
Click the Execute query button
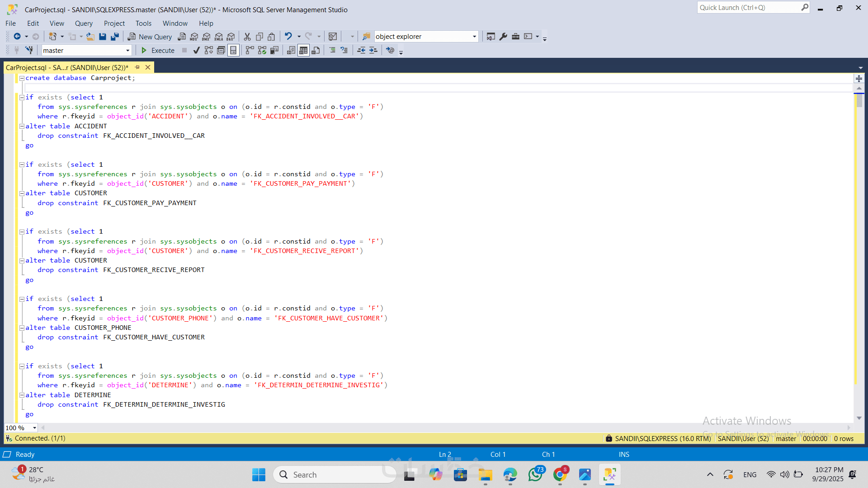(158, 50)
